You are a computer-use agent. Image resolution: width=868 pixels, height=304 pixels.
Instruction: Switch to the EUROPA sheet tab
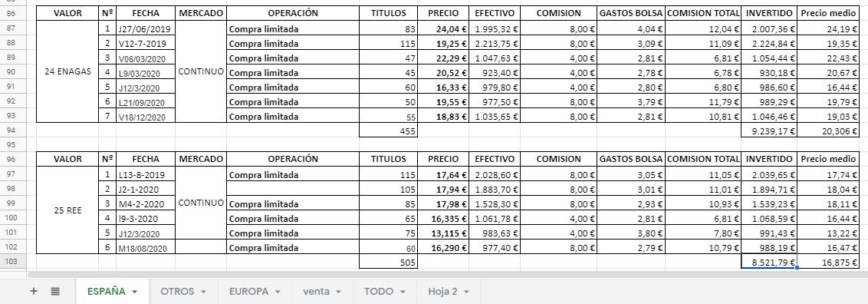coord(248,291)
